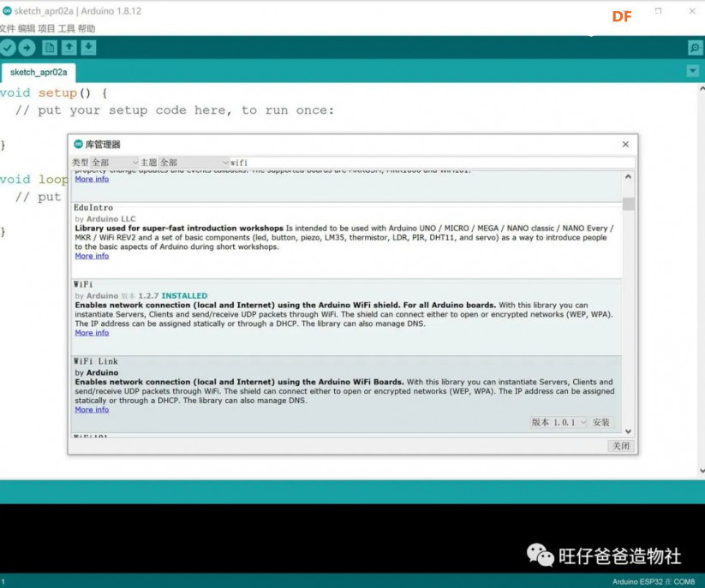Click the library list scrollbar thumb
Screen dimensions: 705x588
(629, 204)
